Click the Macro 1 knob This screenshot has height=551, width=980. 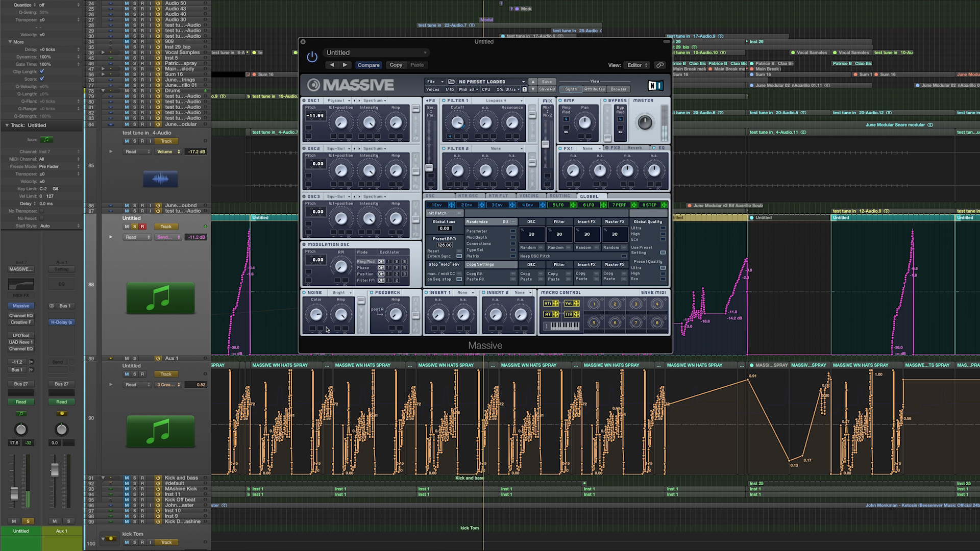pos(594,304)
